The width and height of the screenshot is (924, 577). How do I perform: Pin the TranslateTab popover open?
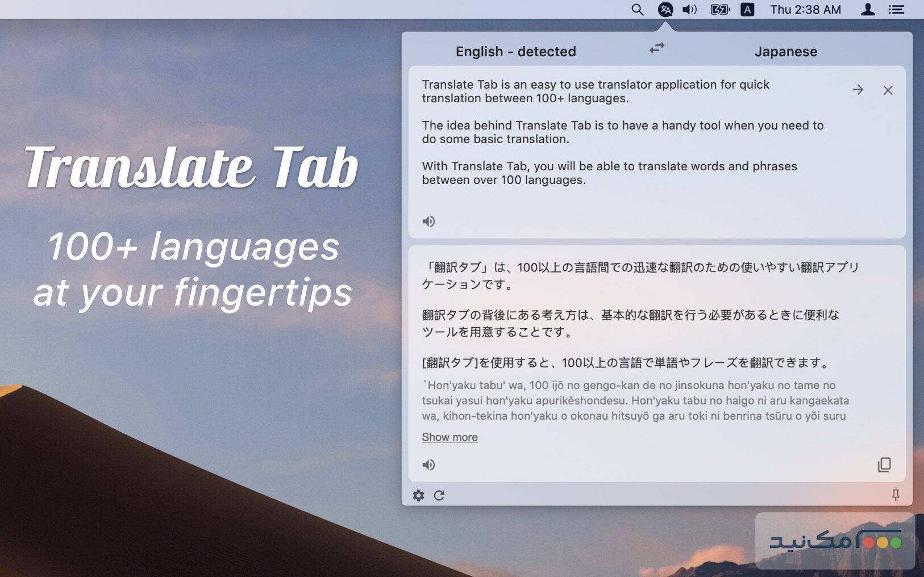[x=895, y=495]
